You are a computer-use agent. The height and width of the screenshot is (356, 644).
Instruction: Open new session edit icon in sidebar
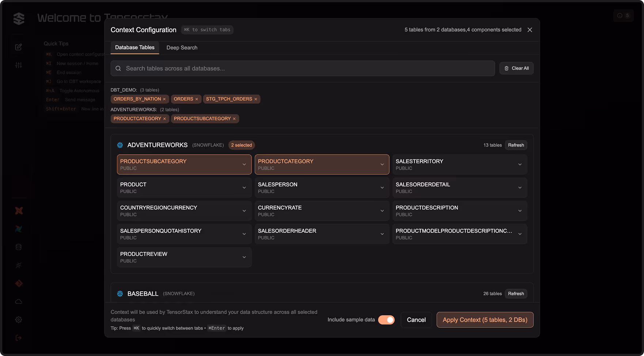pos(19,47)
